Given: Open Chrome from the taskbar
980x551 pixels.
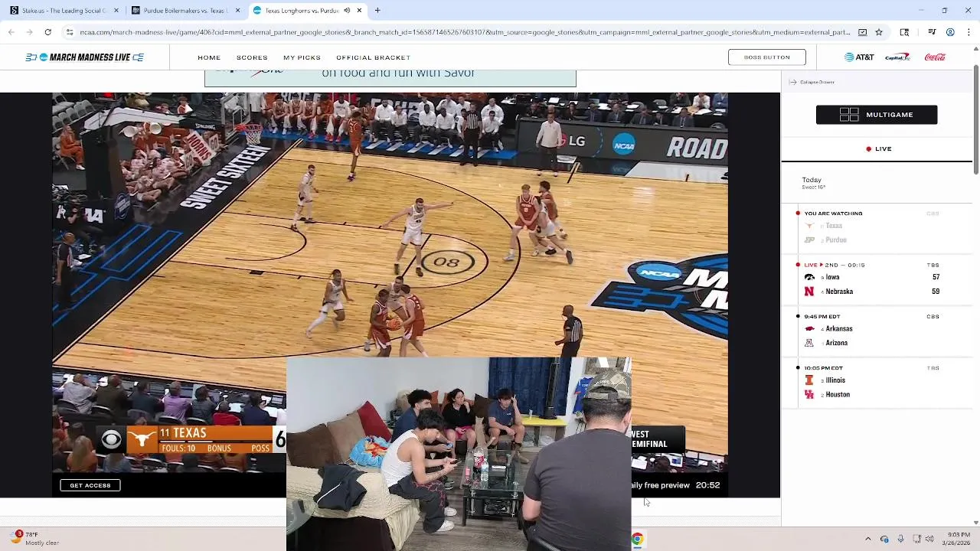Looking at the screenshot, I should [x=637, y=540].
